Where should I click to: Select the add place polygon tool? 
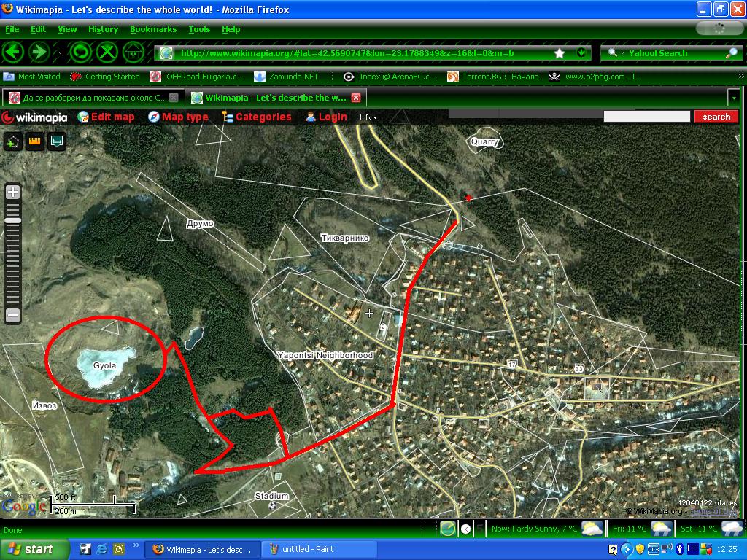coord(13,141)
